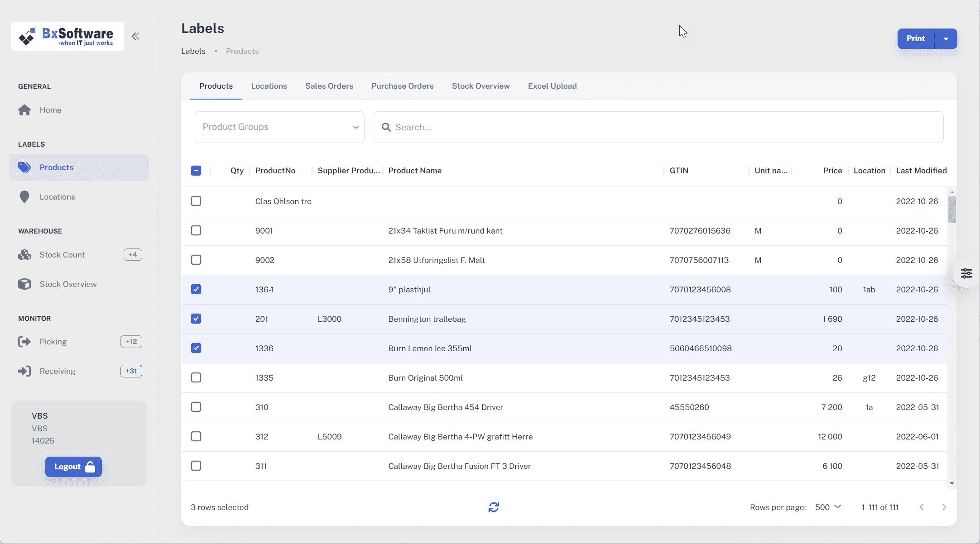This screenshot has height=544, width=980.
Task: Click the Home house icon
Action: point(24,110)
